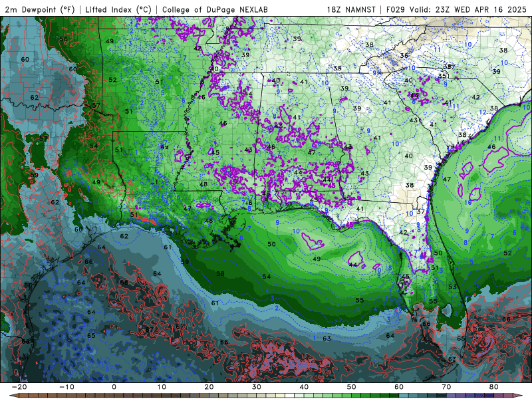Click the '20' label on the color scale
This screenshot has width=532, height=399.
coord(209,387)
